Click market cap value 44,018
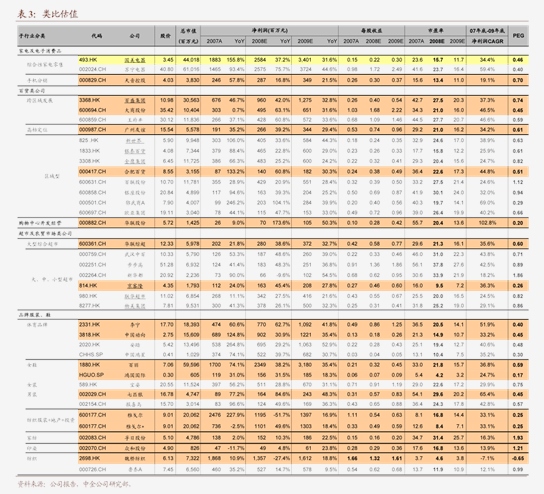 pos(191,60)
